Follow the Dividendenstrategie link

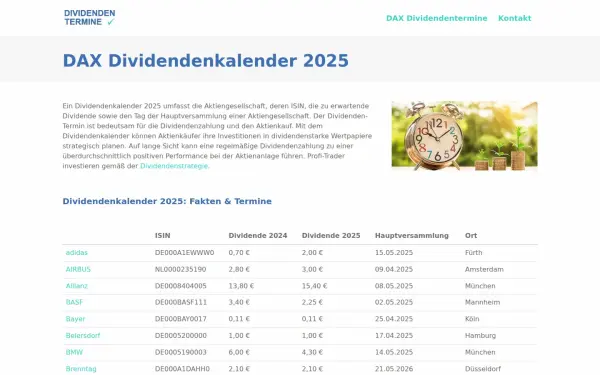coord(174,166)
